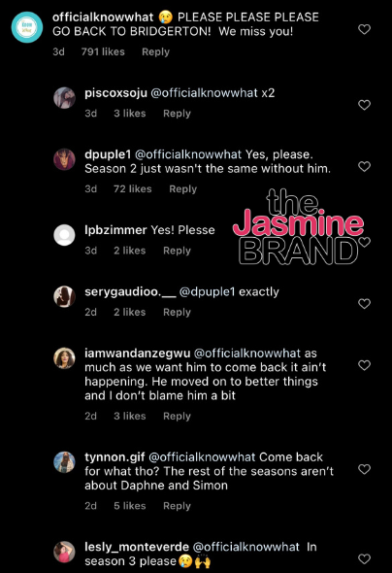Open officialknowwhat profile avatar
Image resolution: width=392 pixels, height=573 pixels.
click(x=27, y=27)
